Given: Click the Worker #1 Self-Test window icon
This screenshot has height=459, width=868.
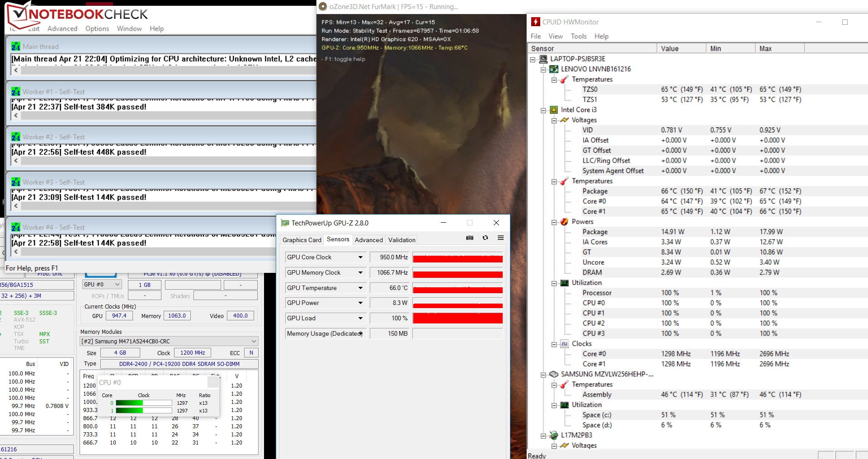Looking at the screenshot, I should (16, 91).
